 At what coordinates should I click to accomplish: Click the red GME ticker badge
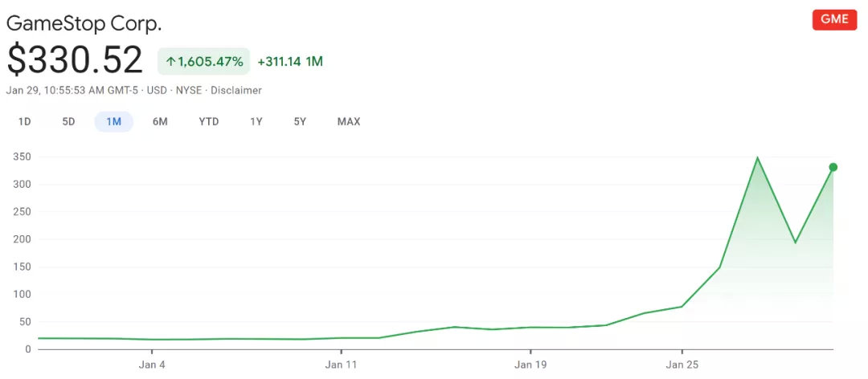pyautogui.click(x=834, y=20)
